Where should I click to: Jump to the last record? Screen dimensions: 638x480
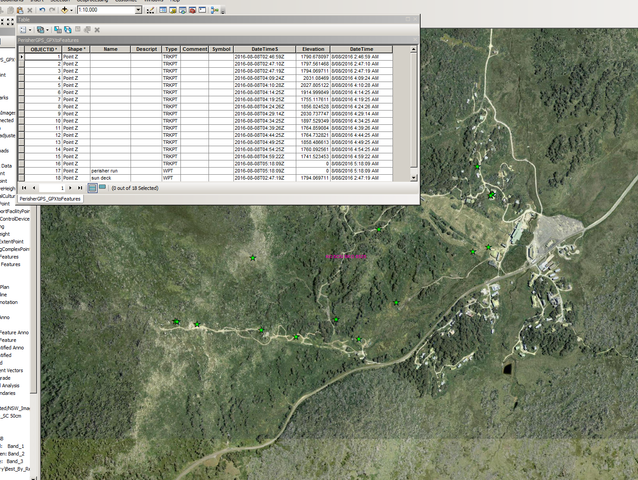pyautogui.click(x=80, y=188)
